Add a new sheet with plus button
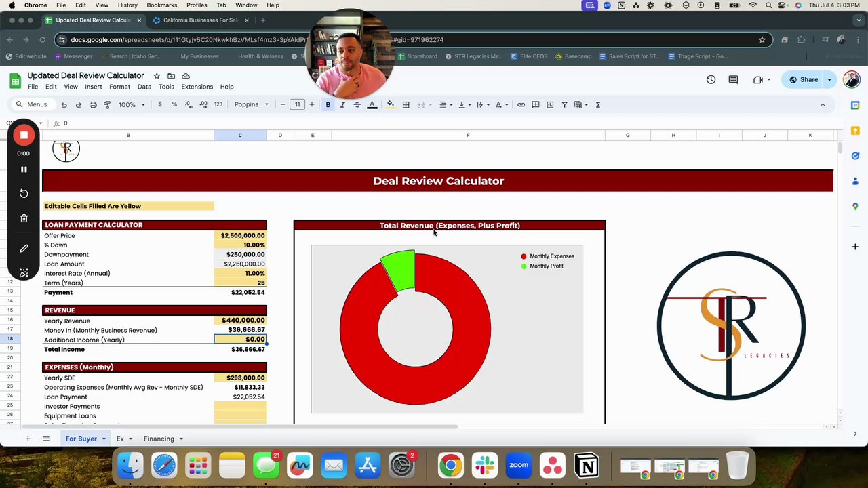Image resolution: width=868 pixels, height=488 pixels. (x=28, y=439)
